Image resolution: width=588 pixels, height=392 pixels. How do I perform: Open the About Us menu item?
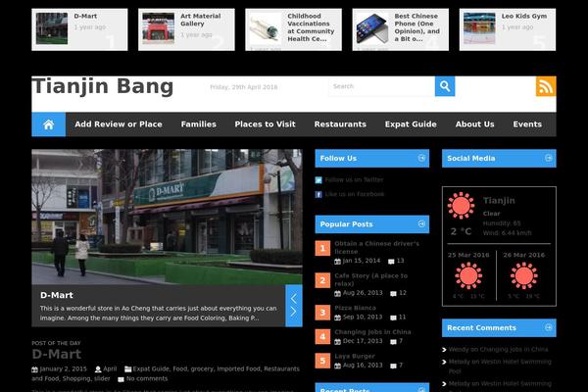click(474, 124)
